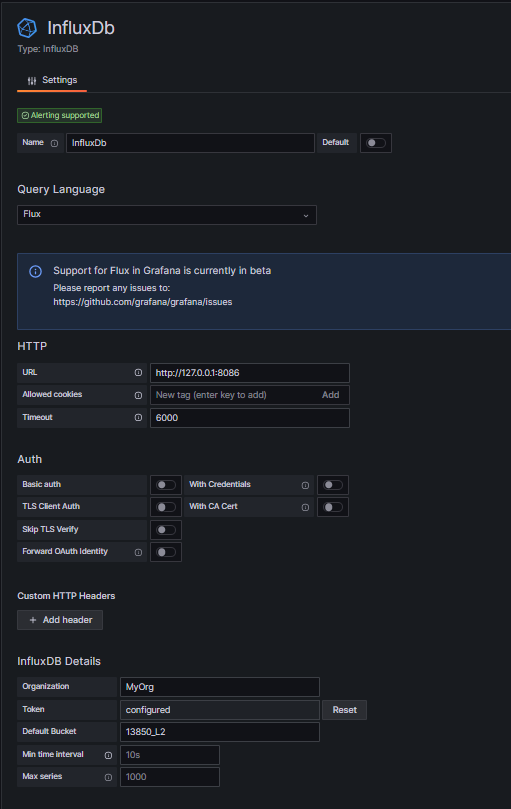Open the Query Language Flux dropdown
The image size is (511, 809).
(x=167, y=215)
